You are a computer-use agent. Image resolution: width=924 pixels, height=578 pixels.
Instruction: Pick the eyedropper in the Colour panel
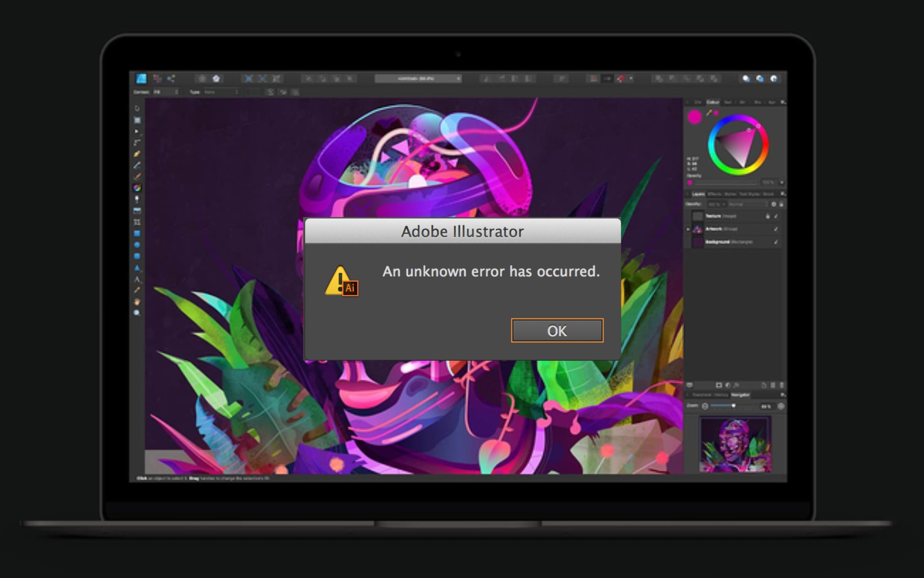click(x=709, y=113)
